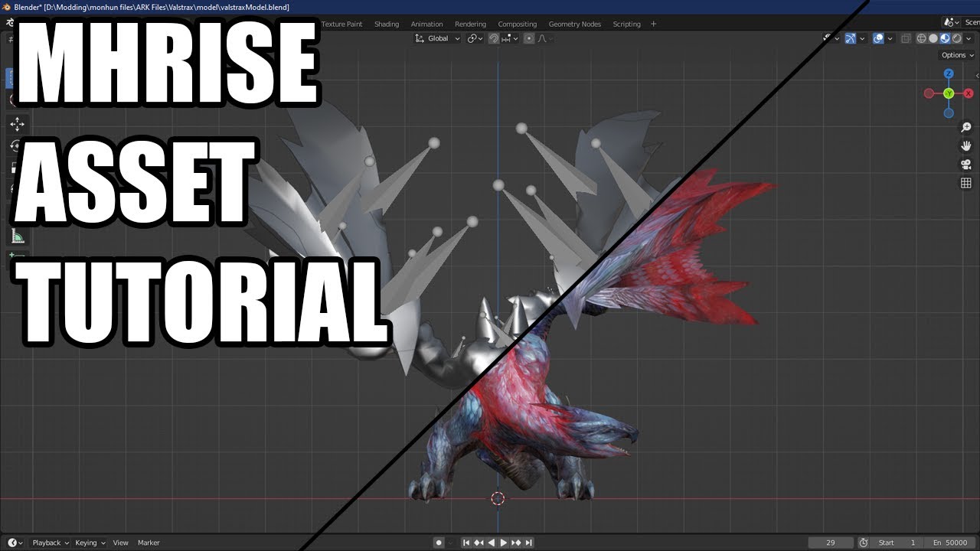Screen dimensions: 980x551
Task: Select the Move tool in left toolbar
Action: [x=17, y=125]
